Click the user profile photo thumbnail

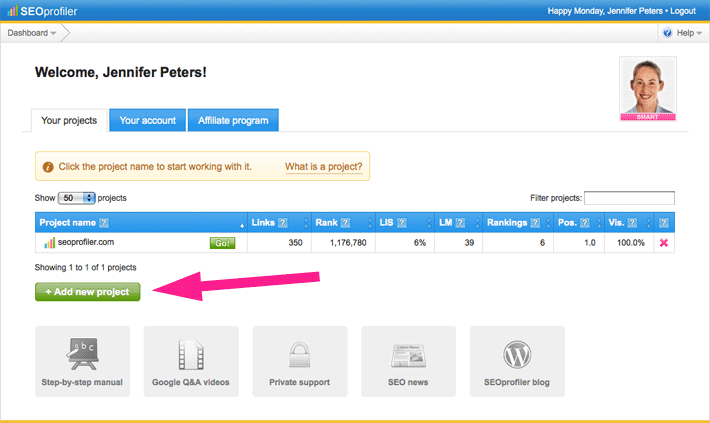[x=648, y=88]
